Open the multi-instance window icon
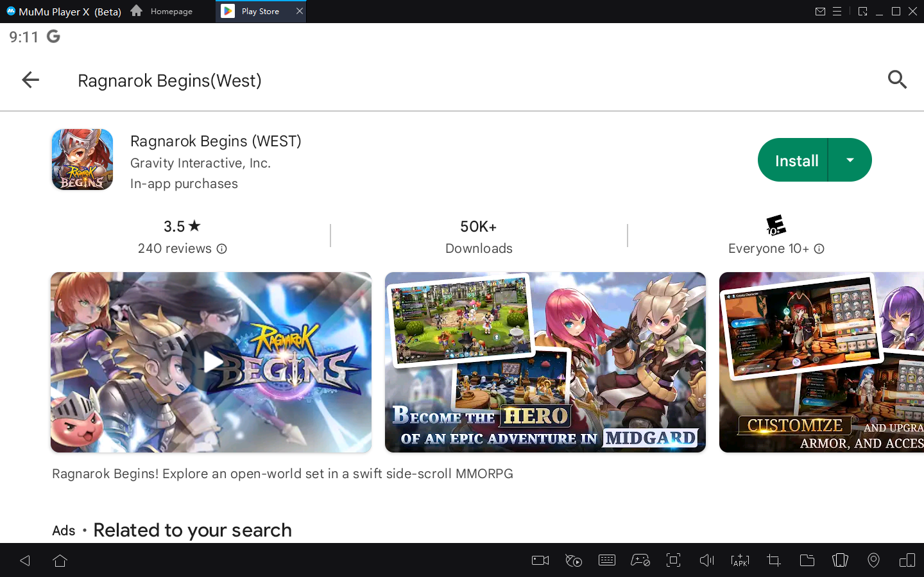 pos(907,560)
